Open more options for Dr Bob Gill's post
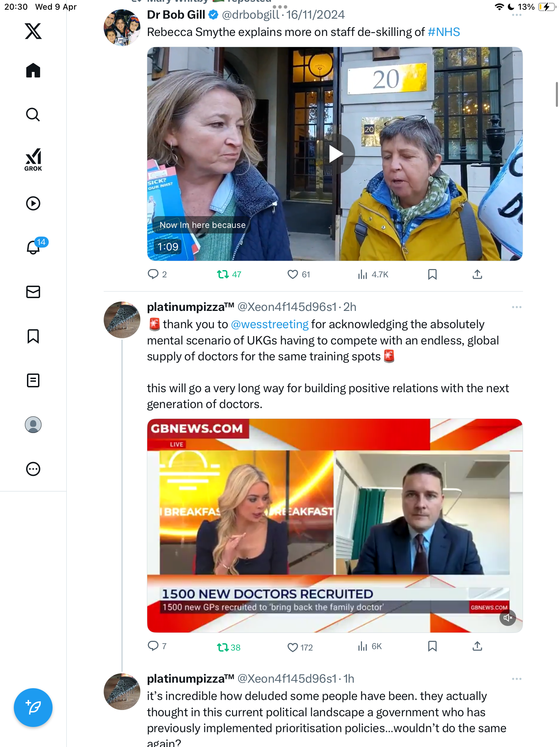Image resolution: width=560 pixels, height=747 pixels. pos(516,15)
